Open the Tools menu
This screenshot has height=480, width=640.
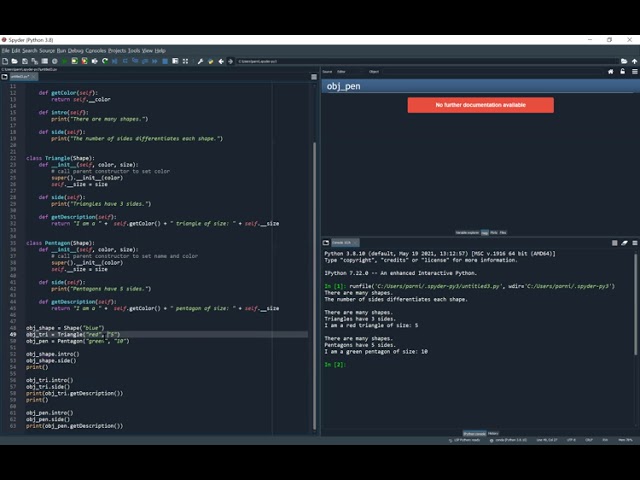pyautogui.click(x=134, y=51)
